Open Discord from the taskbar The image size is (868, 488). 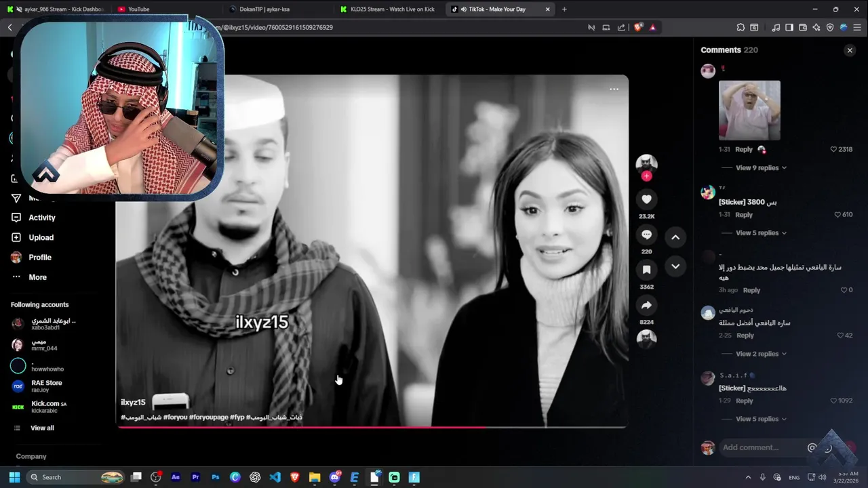(334, 477)
